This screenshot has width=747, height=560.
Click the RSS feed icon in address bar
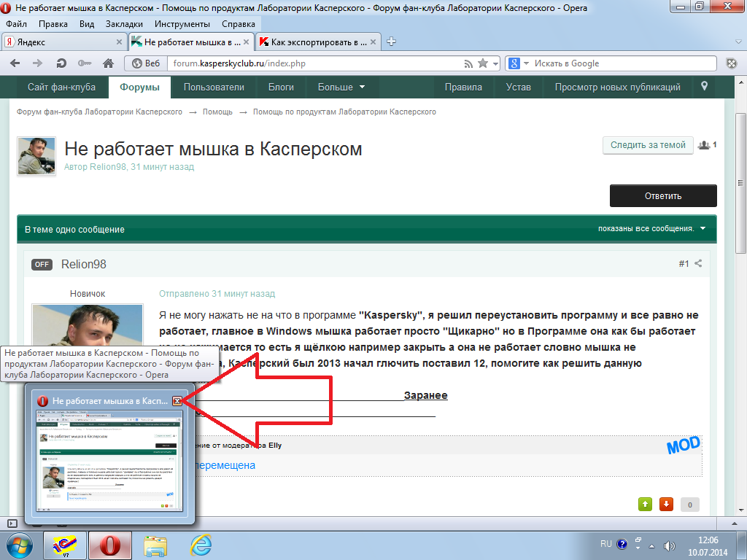pyautogui.click(x=468, y=63)
